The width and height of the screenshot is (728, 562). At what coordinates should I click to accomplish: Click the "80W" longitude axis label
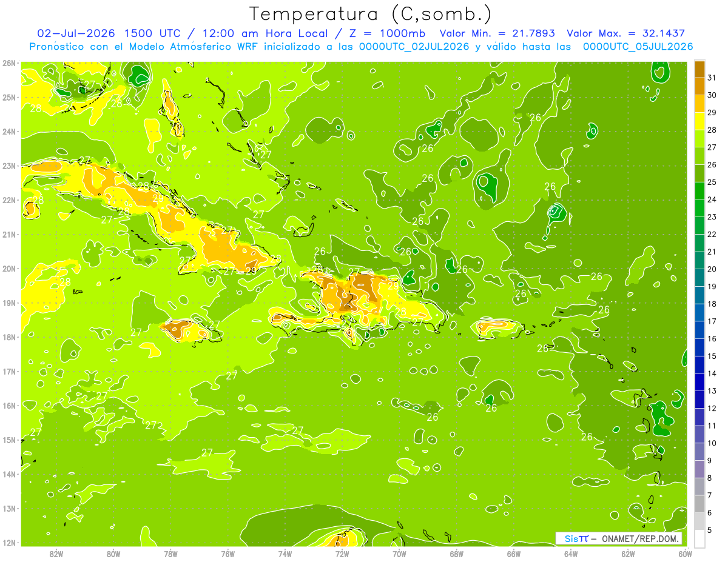(113, 554)
